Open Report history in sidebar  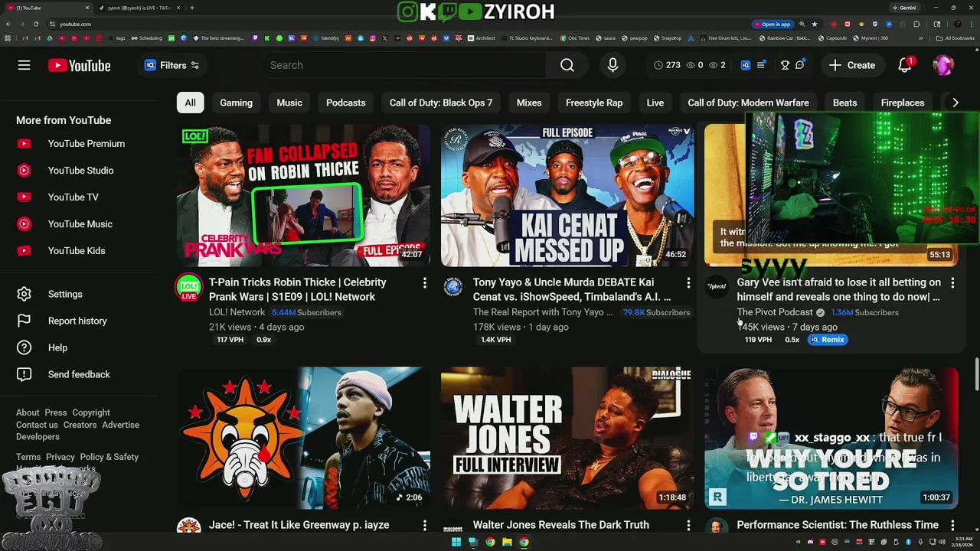tap(78, 321)
